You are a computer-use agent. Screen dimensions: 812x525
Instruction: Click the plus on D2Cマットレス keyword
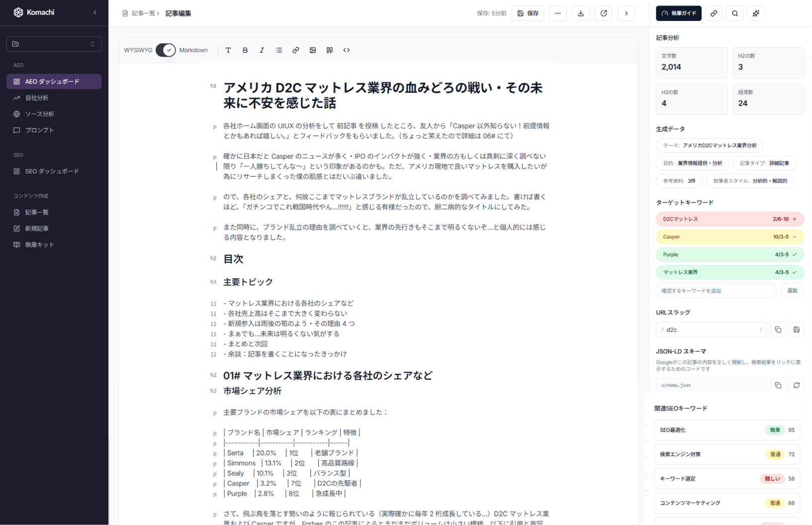tap(795, 219)
